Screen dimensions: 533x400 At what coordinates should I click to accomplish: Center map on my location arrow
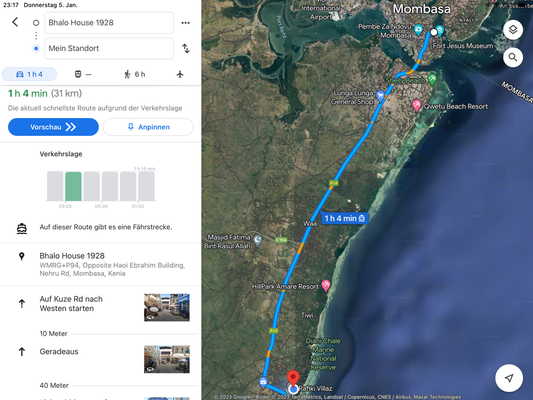(509, 378)
